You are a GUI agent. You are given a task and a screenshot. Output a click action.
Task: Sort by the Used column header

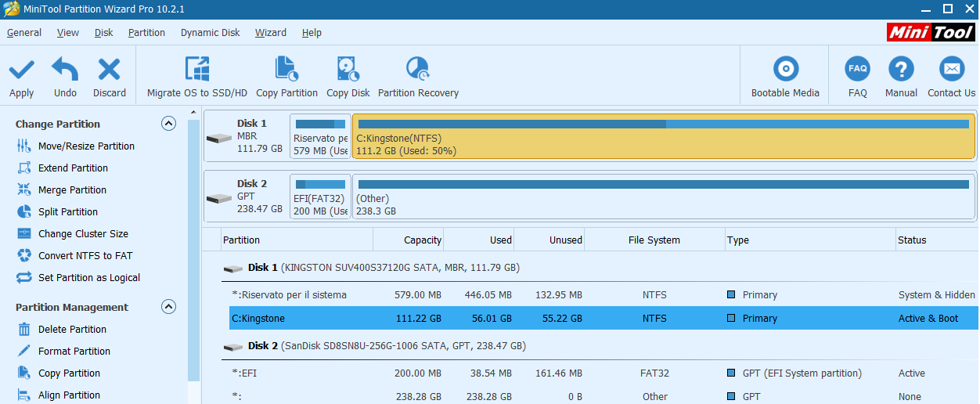click(479, 240)
